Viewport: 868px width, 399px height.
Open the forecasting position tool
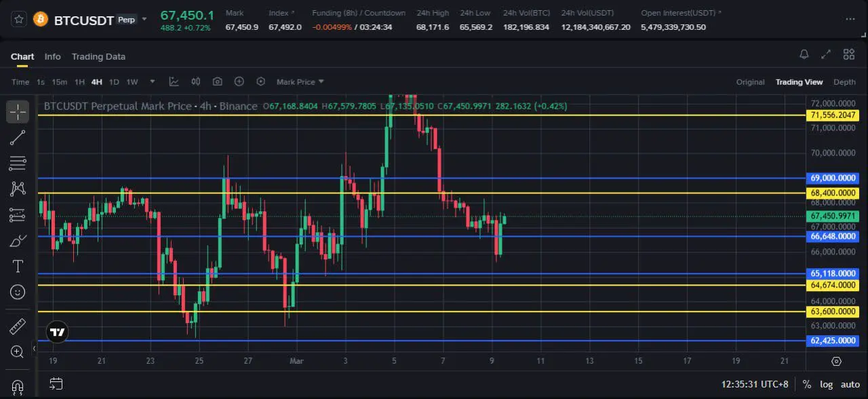18,215
